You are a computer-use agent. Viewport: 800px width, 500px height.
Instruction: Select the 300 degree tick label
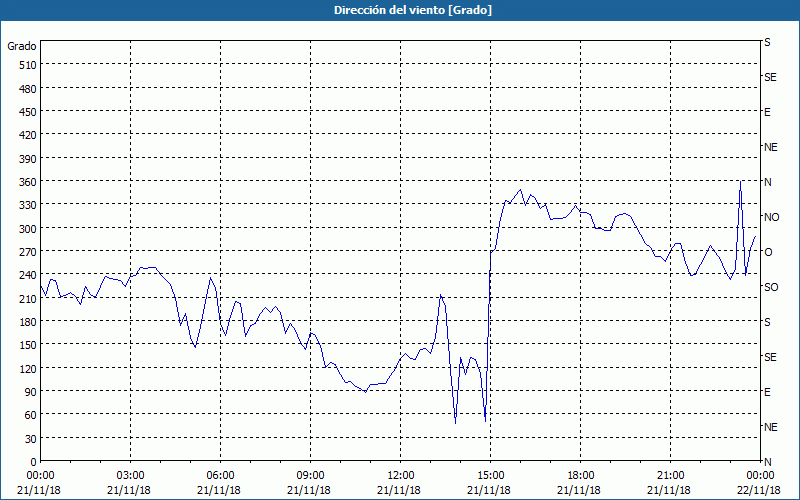[29, 229]
